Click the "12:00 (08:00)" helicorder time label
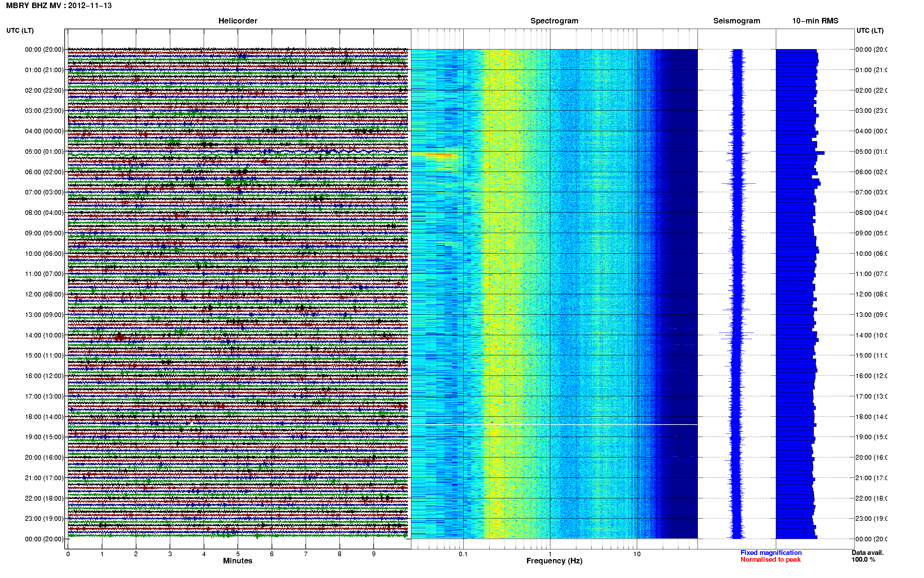Screen dimensions: 924x578 [44, 294]
